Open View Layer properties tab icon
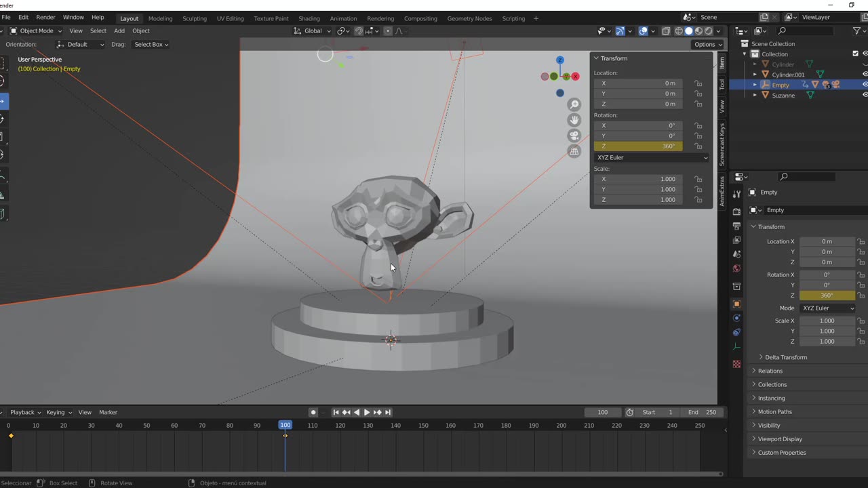The height and width of the screenshot is (488, 868). (736, 240)
